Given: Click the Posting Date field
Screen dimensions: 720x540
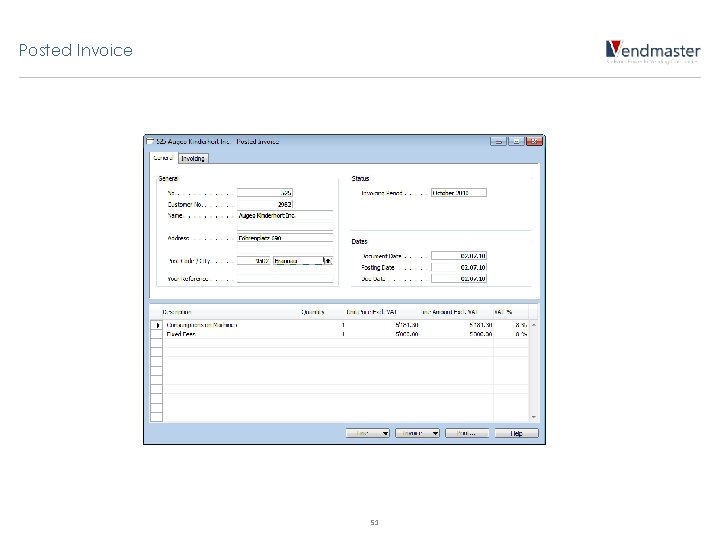Looking at the screenshot, I should pos(459,267).
